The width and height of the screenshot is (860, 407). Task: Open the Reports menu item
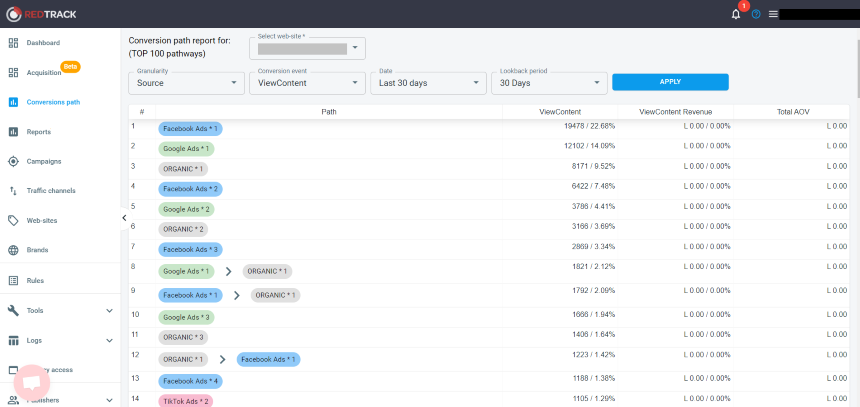(x=39, y=132)
